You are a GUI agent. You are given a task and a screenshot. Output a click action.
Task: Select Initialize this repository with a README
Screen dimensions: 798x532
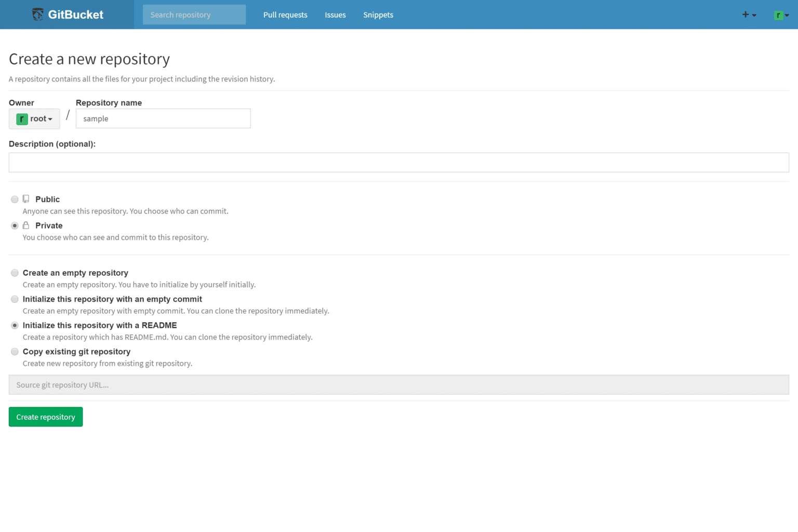click(x=15, y=325)
